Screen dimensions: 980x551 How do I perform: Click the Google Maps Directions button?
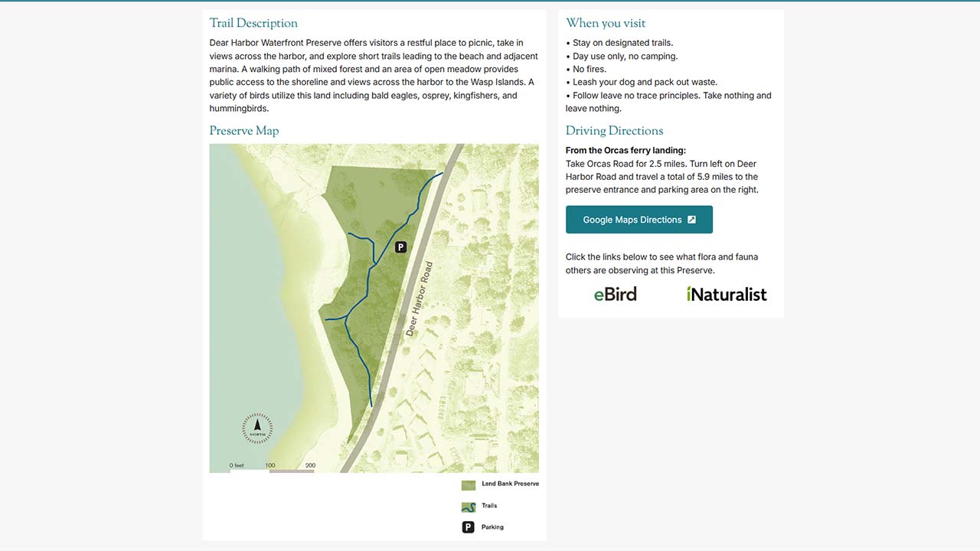tap(639, 220)
